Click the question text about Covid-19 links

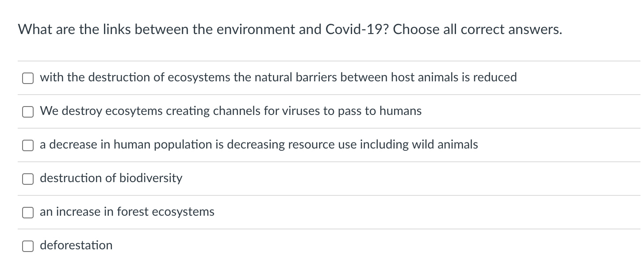[x=290, y=29]
